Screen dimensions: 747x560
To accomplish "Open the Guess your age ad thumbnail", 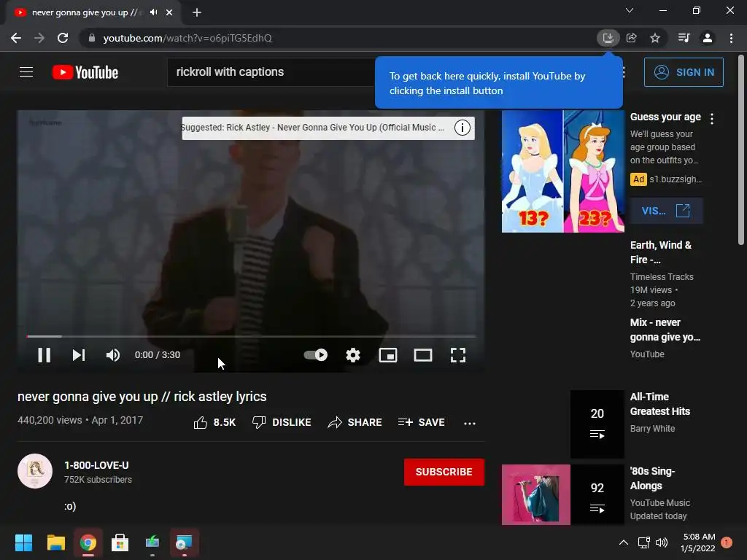I will (x=563, y=171).
